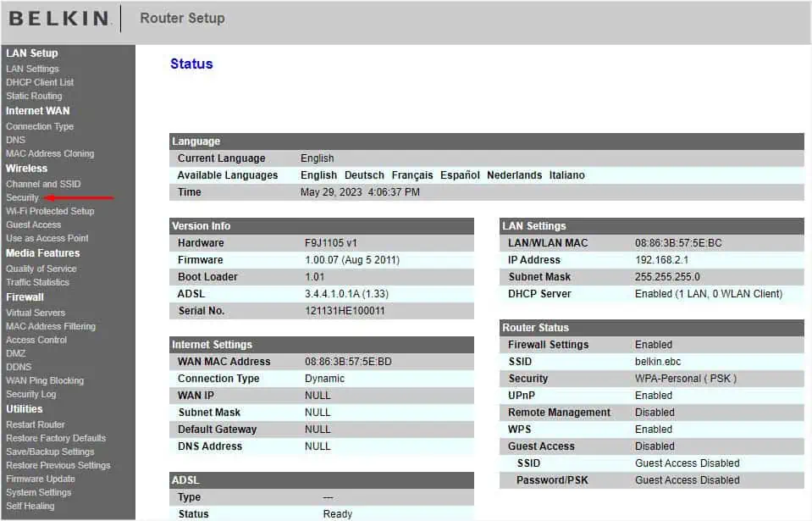Open Virtual Servers under Firewall
812x521 pixels.
pyautogui.click(x=36, y=313)
